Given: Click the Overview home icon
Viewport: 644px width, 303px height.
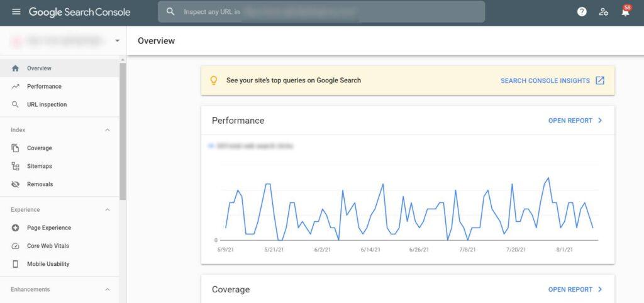Looking at the screenshot, I should (x=15, y=69).
